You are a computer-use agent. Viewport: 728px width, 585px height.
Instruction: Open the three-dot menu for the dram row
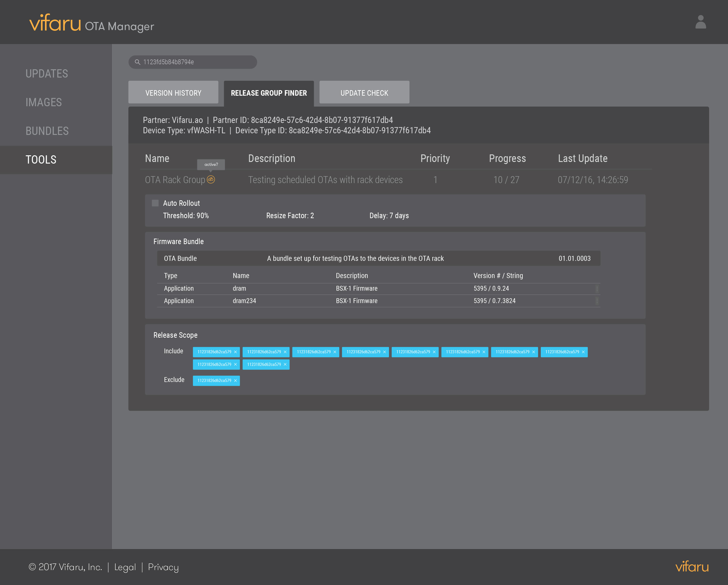(597, 289)
